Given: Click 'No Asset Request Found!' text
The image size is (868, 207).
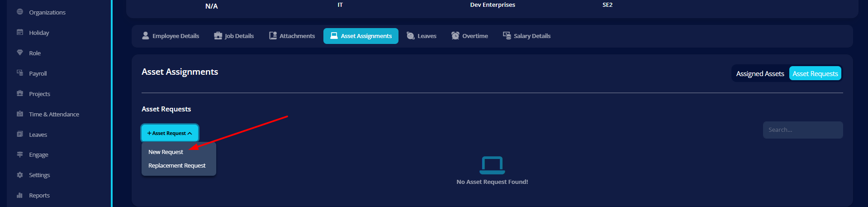Looking at the screenshot, I should pos(492,182).
